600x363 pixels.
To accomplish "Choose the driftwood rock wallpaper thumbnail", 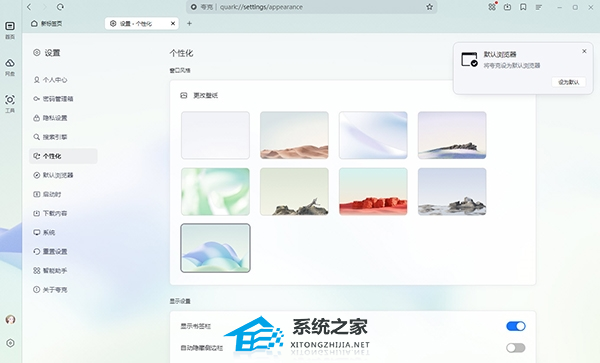I will click(x=294, y=191).
